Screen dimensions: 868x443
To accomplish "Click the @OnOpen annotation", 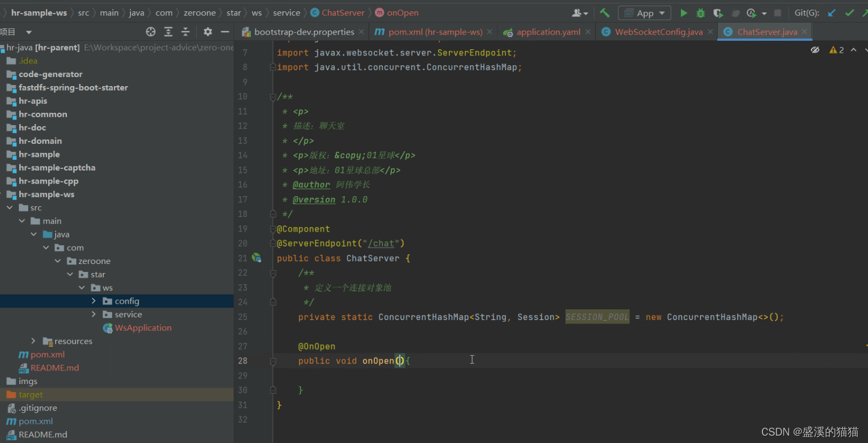I will (x=316, y=346).
